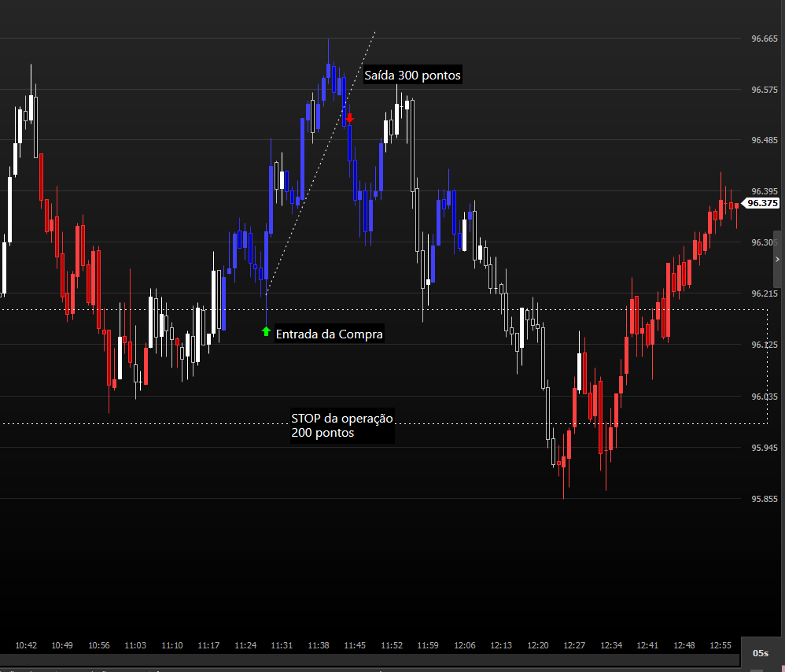Click the 11:38 time axis label

(319, 645)
